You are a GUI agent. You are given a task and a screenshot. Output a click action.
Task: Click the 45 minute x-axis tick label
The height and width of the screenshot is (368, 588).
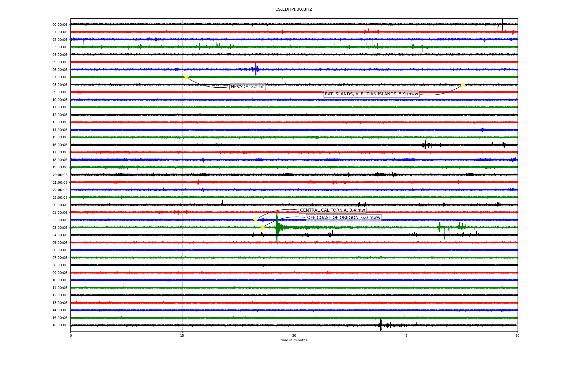tap(405, 335)
